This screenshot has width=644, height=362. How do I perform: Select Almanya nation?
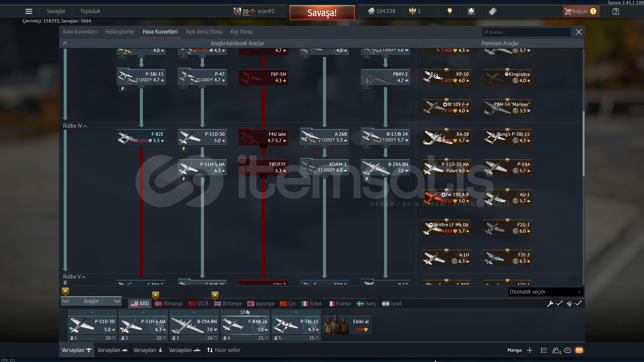point(169,304)
